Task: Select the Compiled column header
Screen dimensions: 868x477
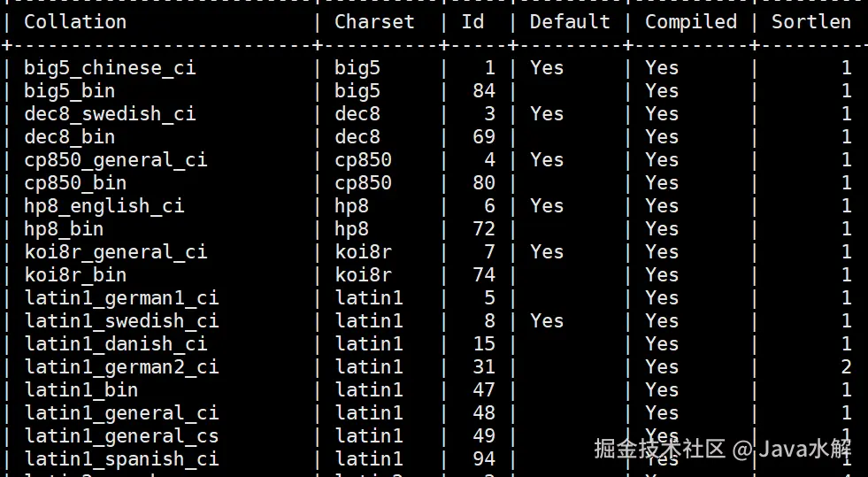Action: [x=690, y=21]
